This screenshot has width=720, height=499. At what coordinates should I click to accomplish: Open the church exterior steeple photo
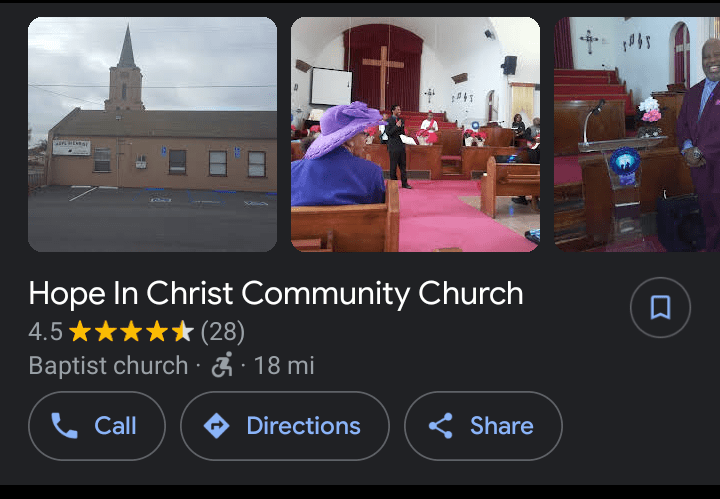click(x=152, y=135)
